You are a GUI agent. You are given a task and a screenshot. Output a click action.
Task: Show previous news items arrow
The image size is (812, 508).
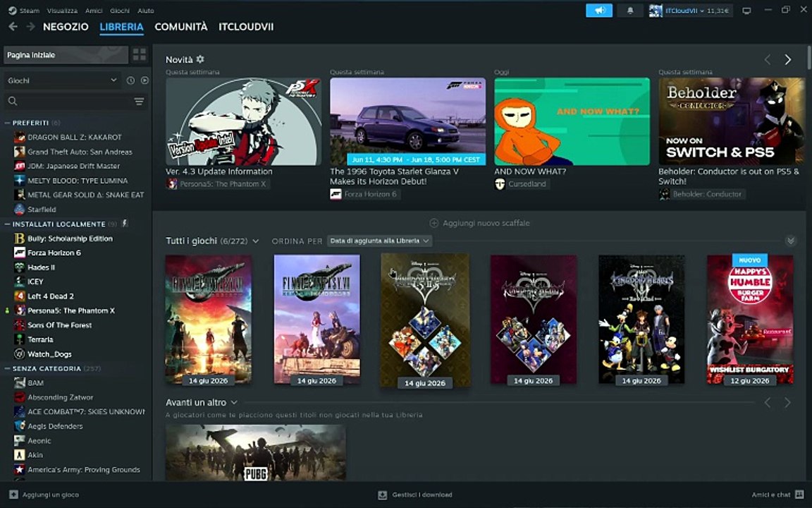(x=768, y=59)
